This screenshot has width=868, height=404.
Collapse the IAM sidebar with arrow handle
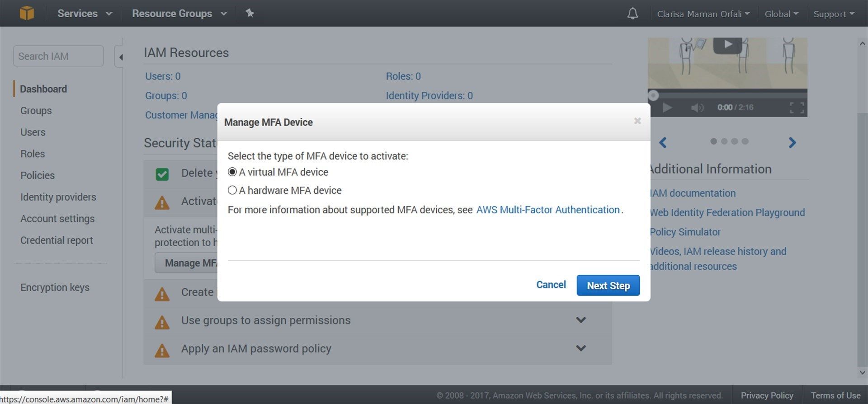tap(120, 57)
